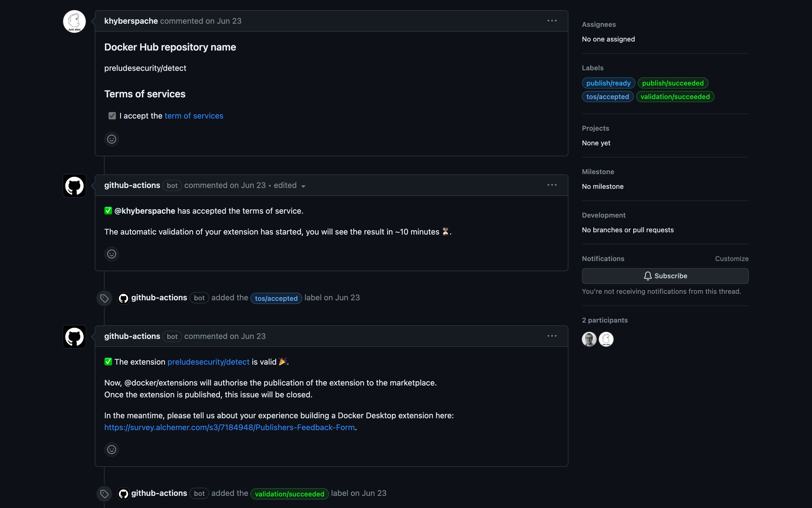The height and width of the screenshot is (508, 812).
Task: Open the term of services link
Action: (194, 116)
